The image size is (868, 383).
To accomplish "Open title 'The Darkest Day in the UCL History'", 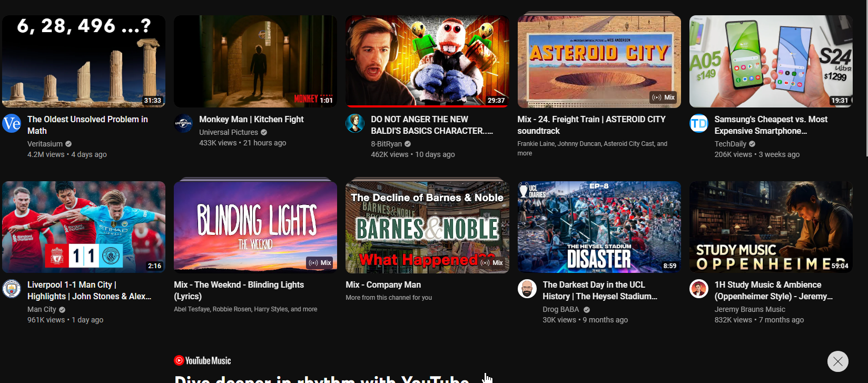I will (600, 290).
